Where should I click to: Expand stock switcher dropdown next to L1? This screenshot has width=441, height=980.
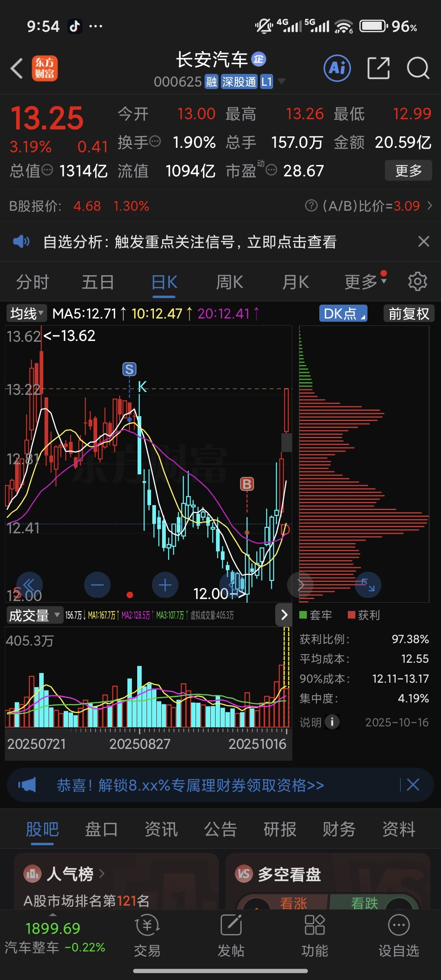click(x=281, y=81)
